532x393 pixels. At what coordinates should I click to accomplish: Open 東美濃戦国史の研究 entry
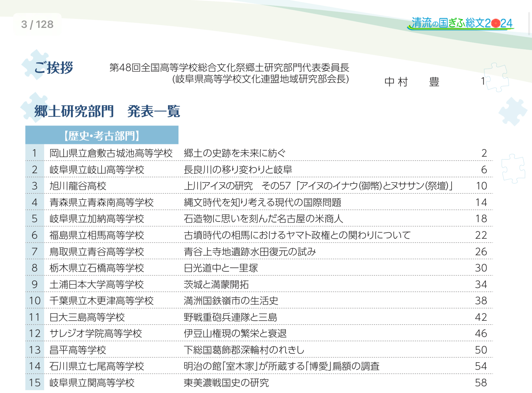coord(226,383)
